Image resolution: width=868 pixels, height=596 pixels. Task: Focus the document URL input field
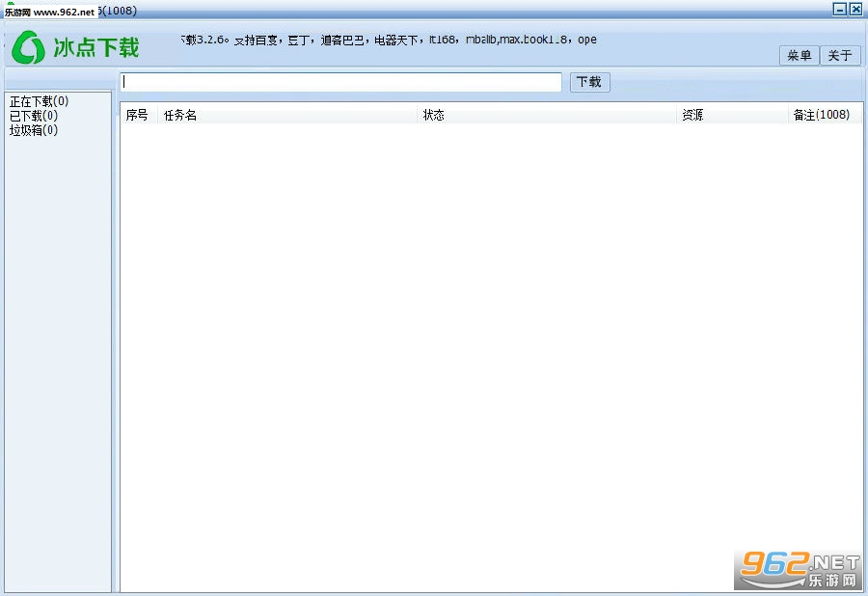pyautogui.click(x=341, y=82)
